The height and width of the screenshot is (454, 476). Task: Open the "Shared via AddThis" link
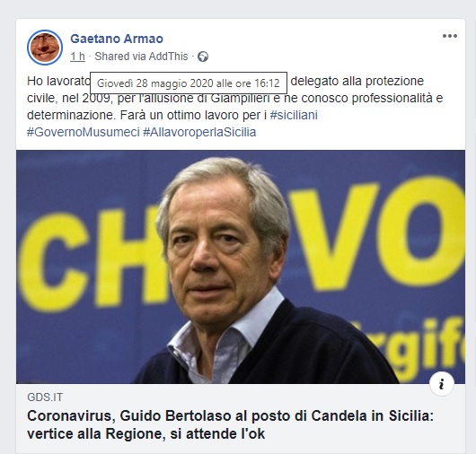tap(141, 57)
